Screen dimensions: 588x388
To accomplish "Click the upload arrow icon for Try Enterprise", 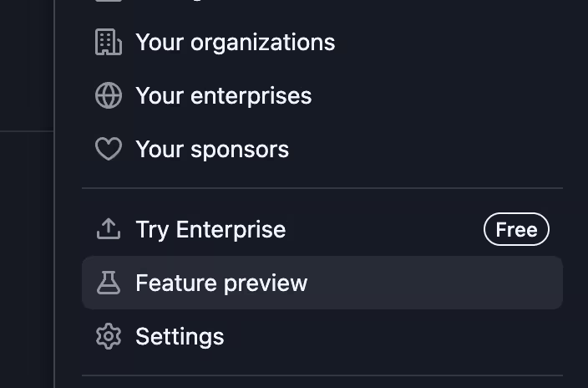I will coord(109,229).
